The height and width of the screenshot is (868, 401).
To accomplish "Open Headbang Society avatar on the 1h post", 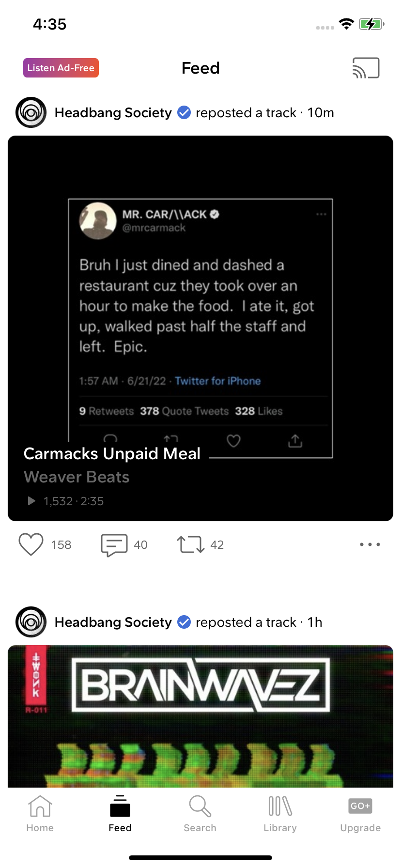I will coord(31,622).
